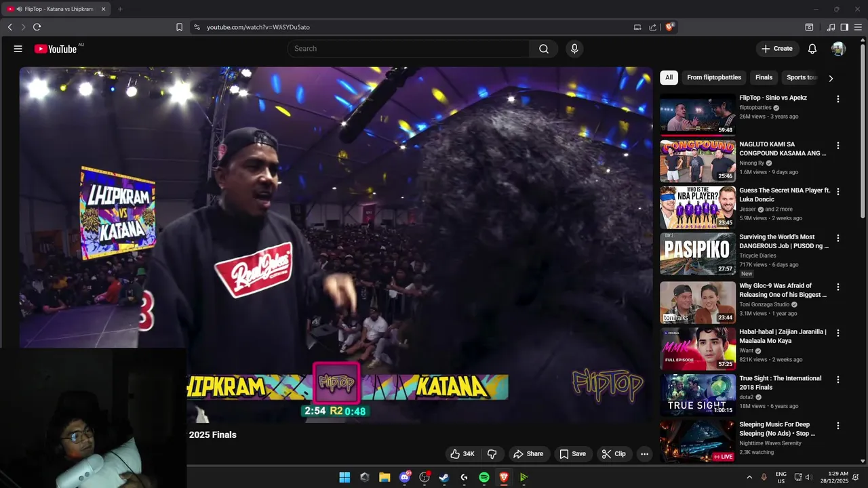The image size is (868, 488).
Task: Click the search magnifier button
Action: 544,49
